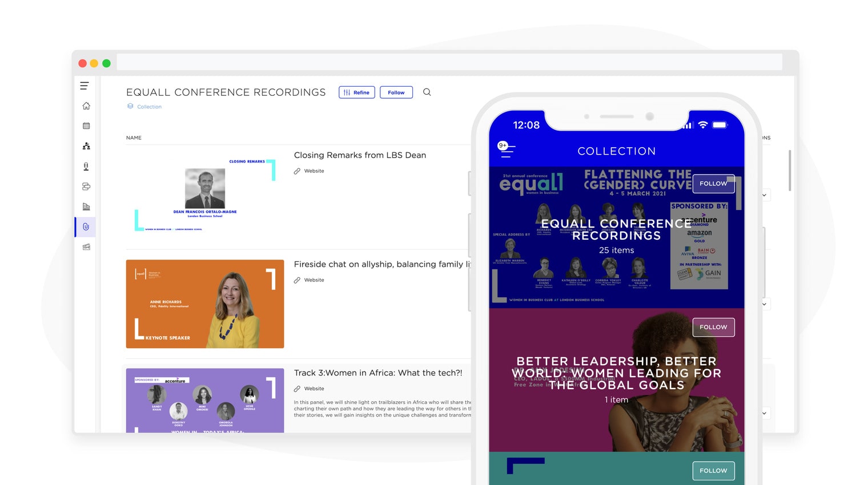Open the hamburger menu in the sidebar
The image size is (868, 485).
(85, 86)
